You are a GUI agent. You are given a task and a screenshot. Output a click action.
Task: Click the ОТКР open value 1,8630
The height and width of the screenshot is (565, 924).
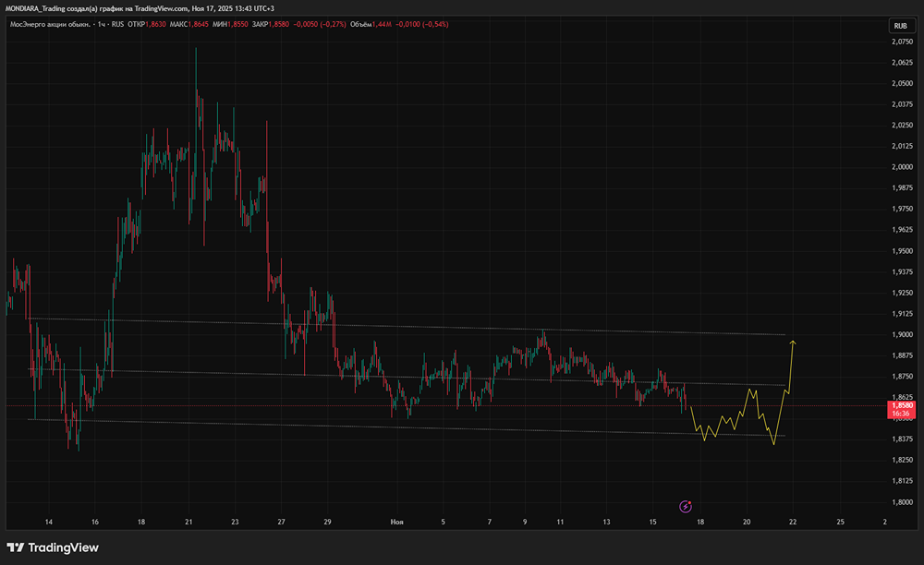(155, 25)
